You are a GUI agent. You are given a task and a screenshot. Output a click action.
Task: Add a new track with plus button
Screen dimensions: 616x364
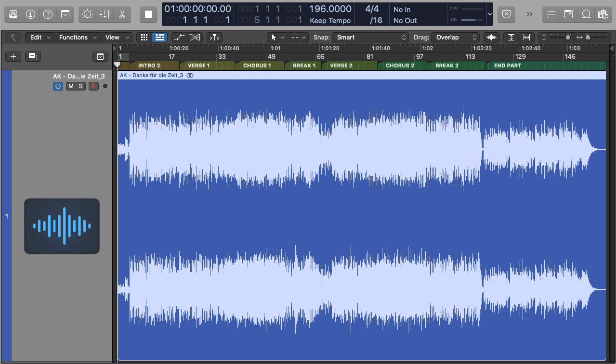click(x=13, y=56)
